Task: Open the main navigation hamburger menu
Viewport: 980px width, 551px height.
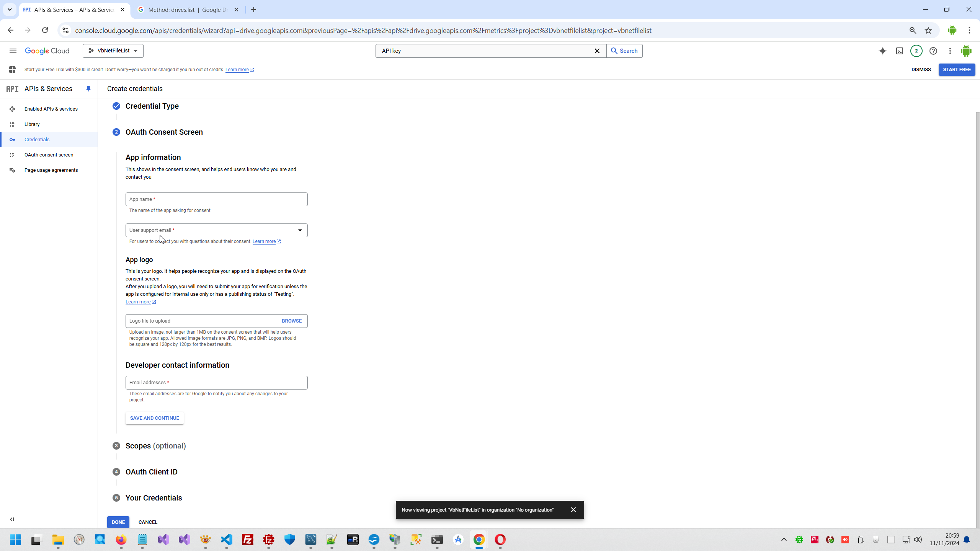Action: pos(13,51)
